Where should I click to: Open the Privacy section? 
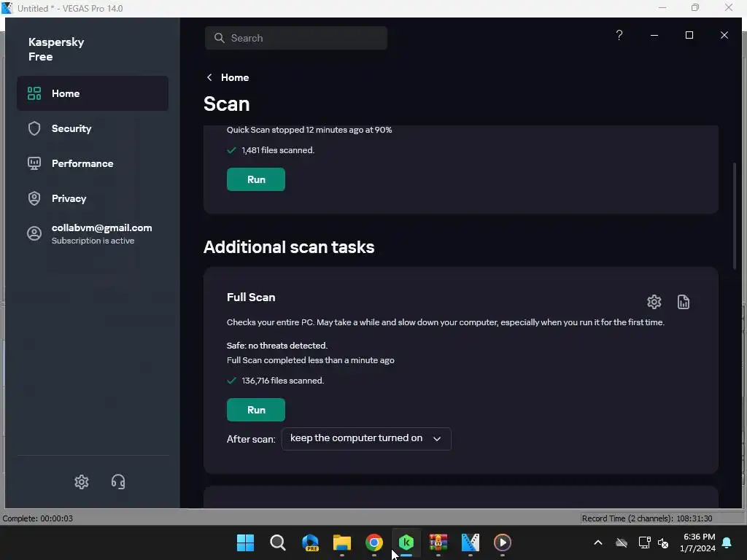pyautogui.click(x=93, y=198)
